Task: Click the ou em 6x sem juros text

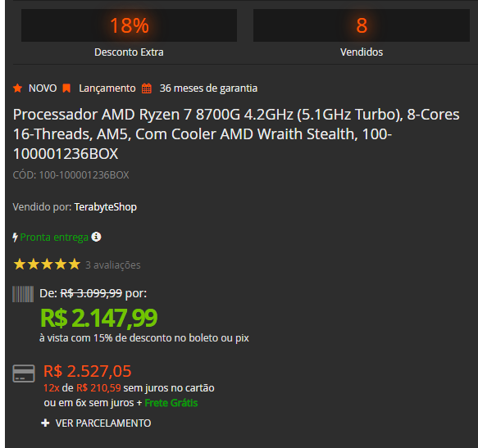Action: click(x=89, y=403)
